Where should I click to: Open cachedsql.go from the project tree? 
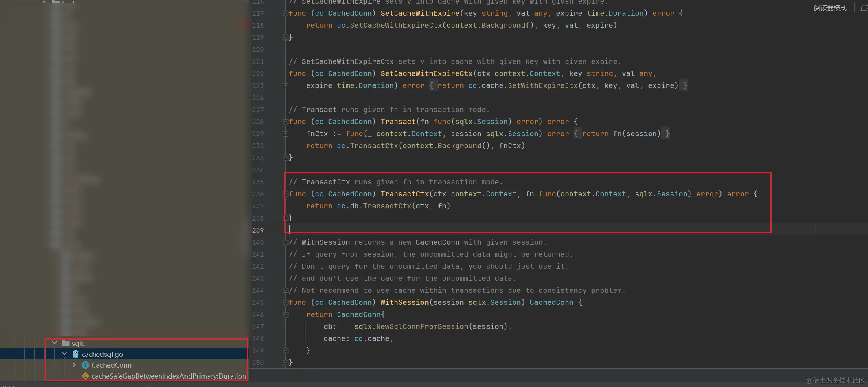(102, 354)
